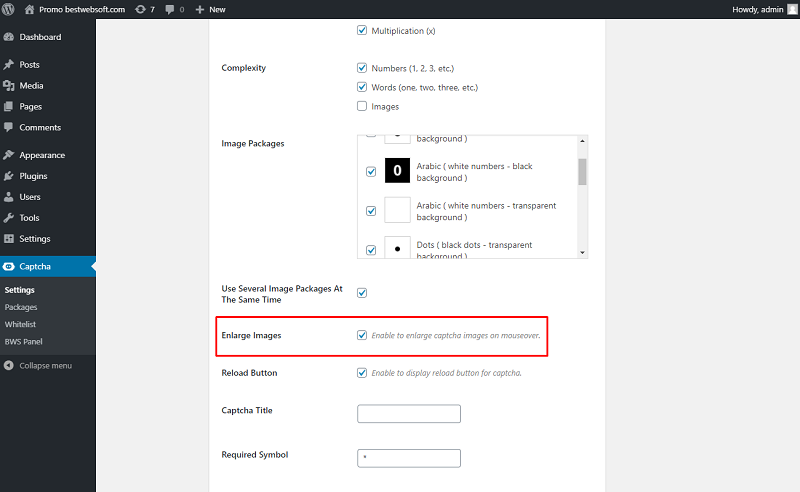Click New in the admin bar
The width and height of the screenshot is (800, 492).
click(x=217, y=9)
